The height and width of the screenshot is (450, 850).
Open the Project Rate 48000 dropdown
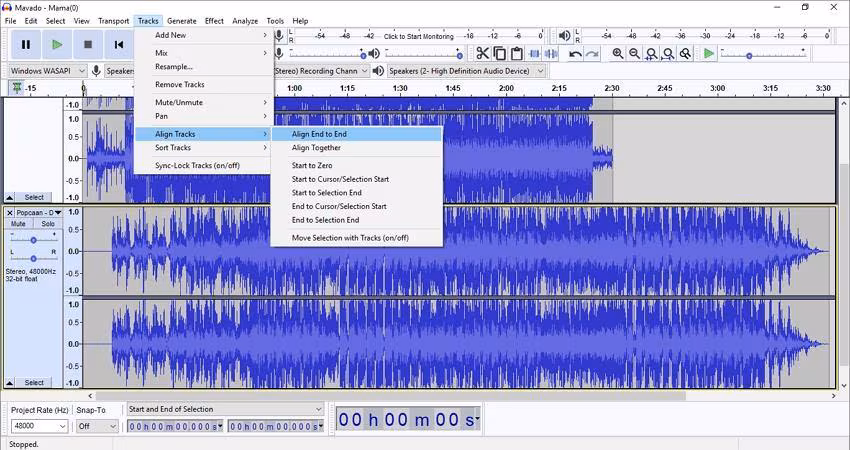[39, 426]
